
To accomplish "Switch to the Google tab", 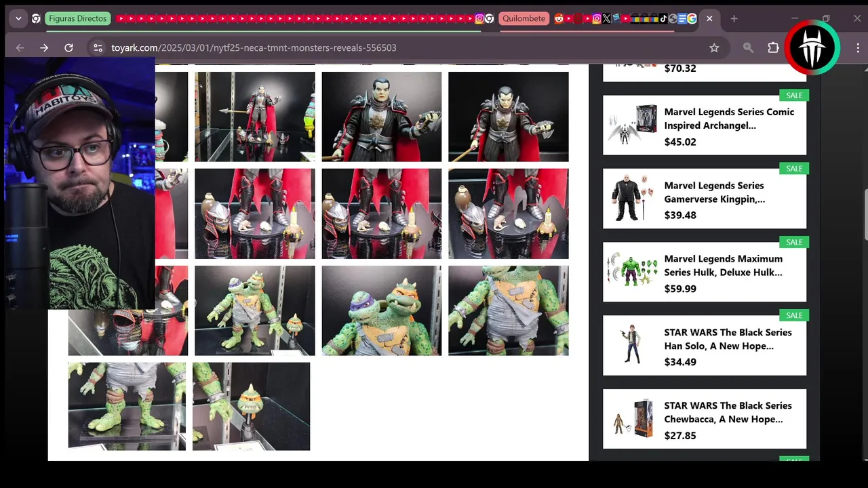I will (x=692, y=18).
